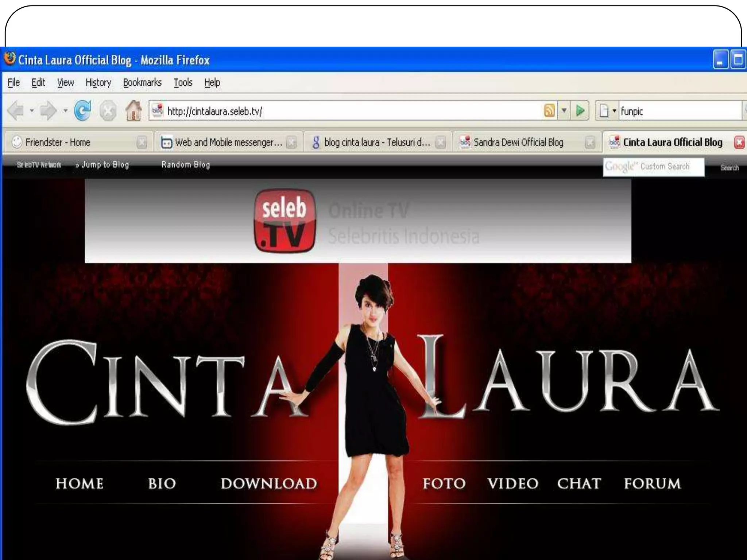Switch to the Sandra Dewi Official Blog tab

click(518, 143)
